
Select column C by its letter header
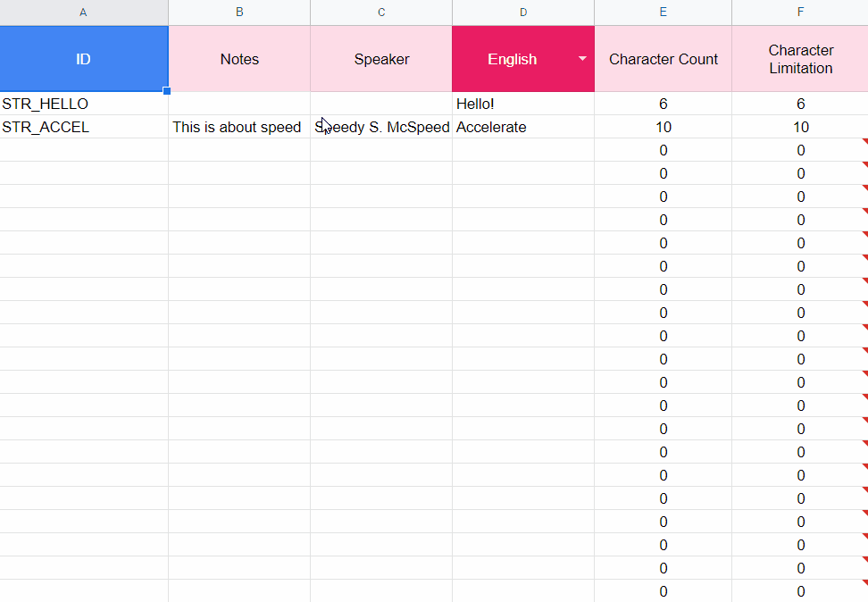[x=381, y=12]
